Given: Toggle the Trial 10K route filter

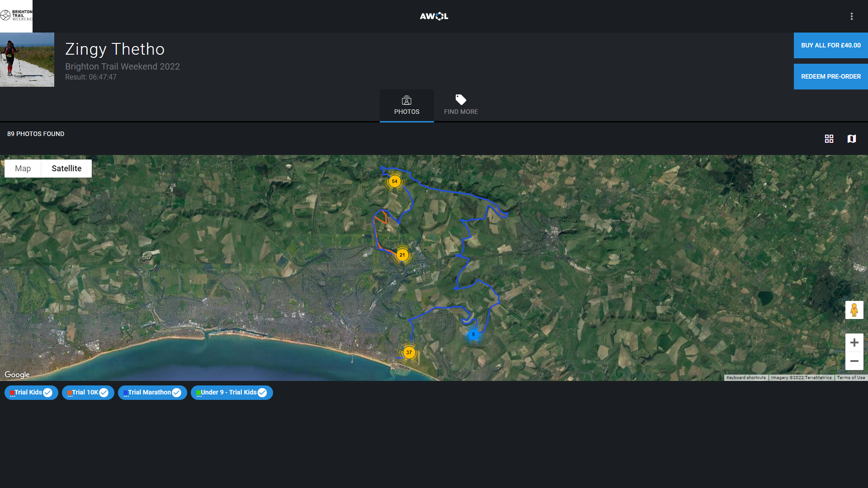Looking at the screenshot, I should click(x=88, y=393).
